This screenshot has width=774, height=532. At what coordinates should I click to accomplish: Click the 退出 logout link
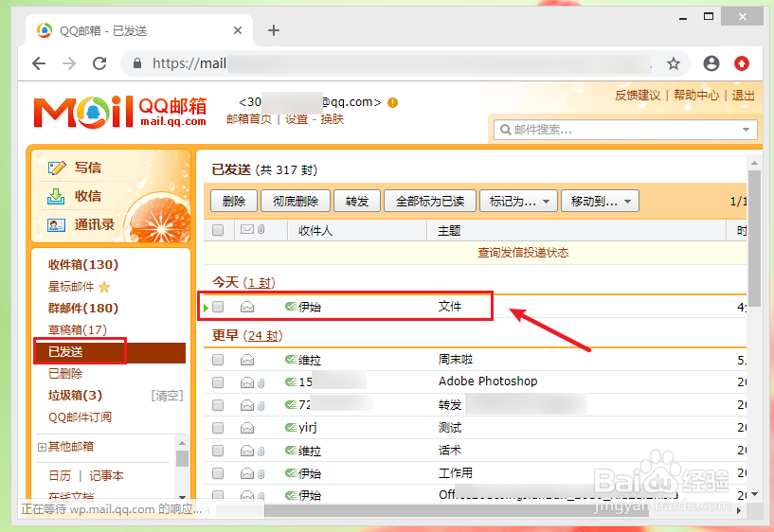click(x=744, y=96)
